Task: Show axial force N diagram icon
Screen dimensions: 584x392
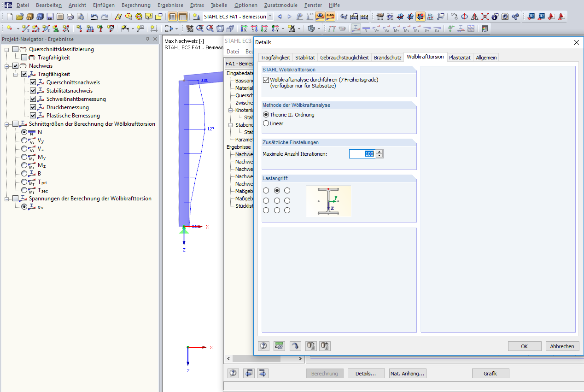Action: pyautogui.click(x=367, y=29)
